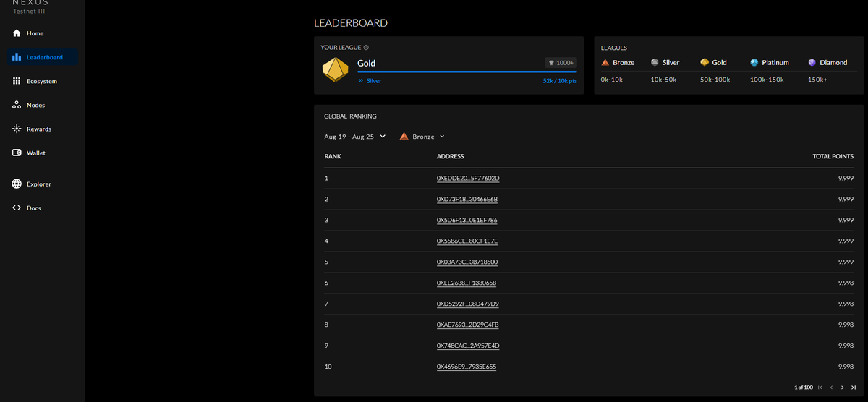Open address 0XAE7693...2D29C4FB
This screenshot has height=402, width=868.
[468, 325]
